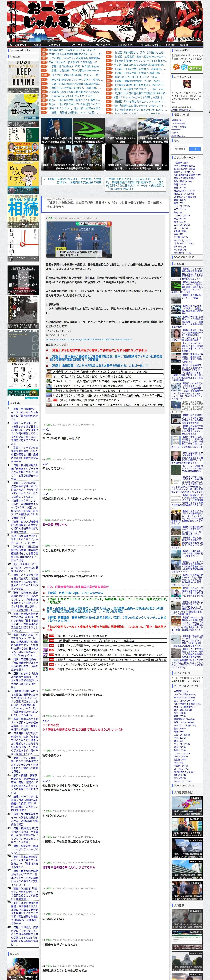The image size is (210, 980).
Task: Open the 株式会社Bewitch mutual link
Action: [x=178, y=136]
